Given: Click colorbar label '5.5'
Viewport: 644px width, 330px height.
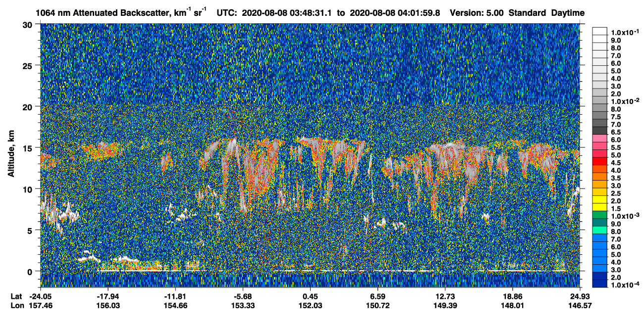Looking at the screenshot, I should pyautogui.click(x=616, y=147).
